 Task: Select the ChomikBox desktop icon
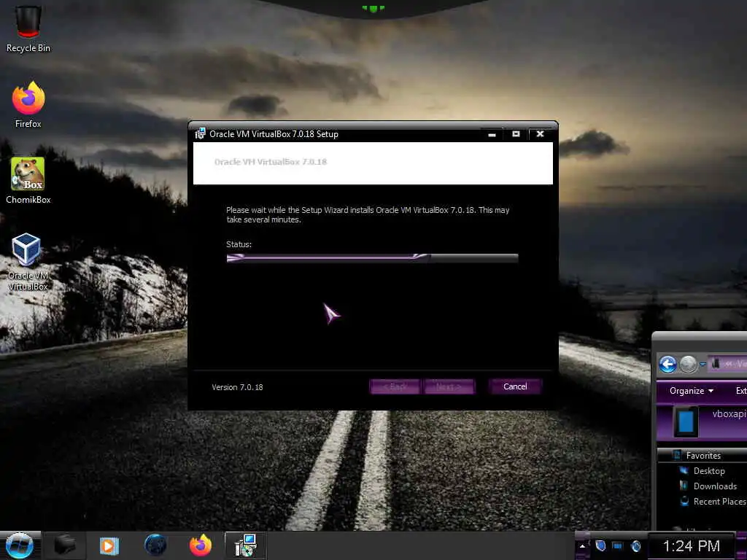click(x=28, y=181)
